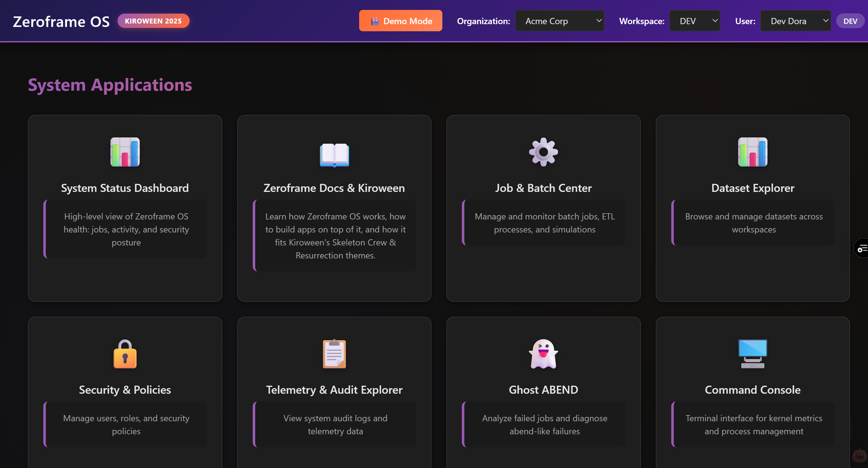Open the Workspace DEV dropdown

[x=694, y=21]
